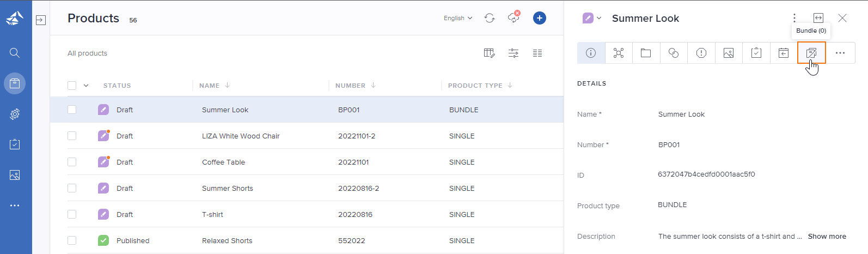Switch to the Bundle tab

click(x=811, y=53)
